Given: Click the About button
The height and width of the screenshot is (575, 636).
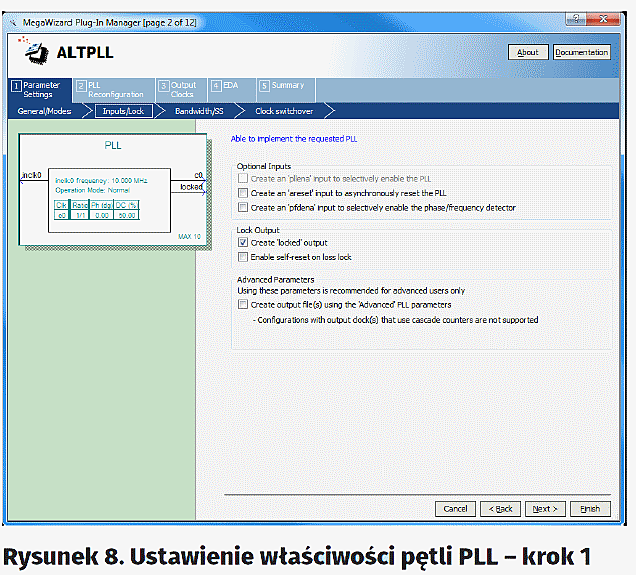Looking at the screenshot, I should [528, 52].
